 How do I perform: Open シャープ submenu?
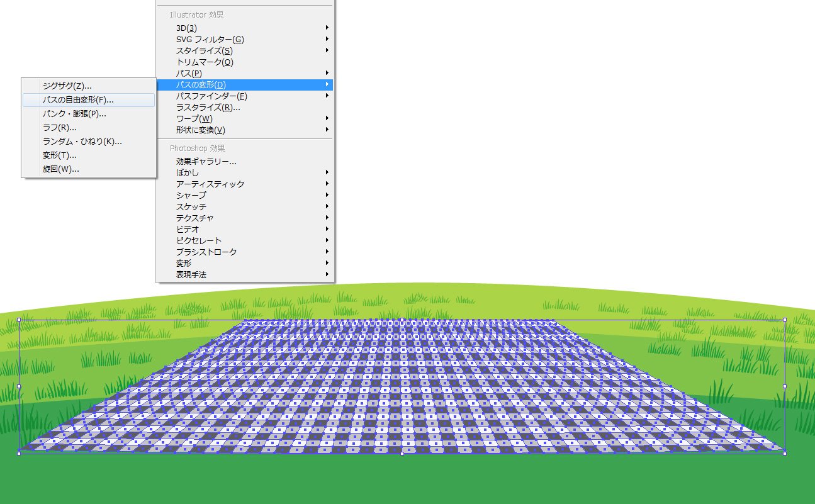point(245,195)
